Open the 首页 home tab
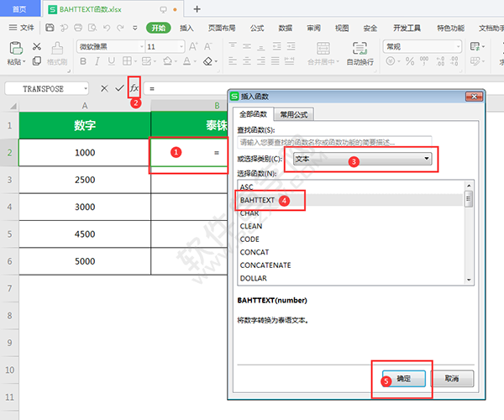 point(19,9)
